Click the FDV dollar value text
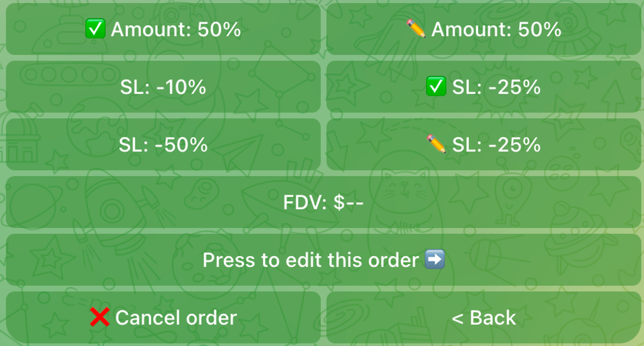Viewport: 644px width, 346px height. 348,202
